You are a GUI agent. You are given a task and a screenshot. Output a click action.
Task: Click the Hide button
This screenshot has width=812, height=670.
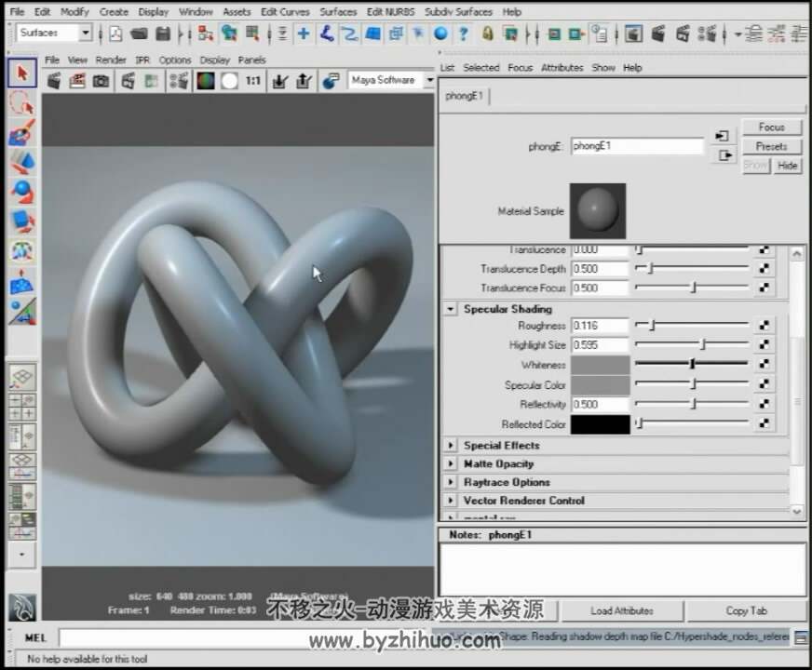pyautogui.click(x=787, y=166)
